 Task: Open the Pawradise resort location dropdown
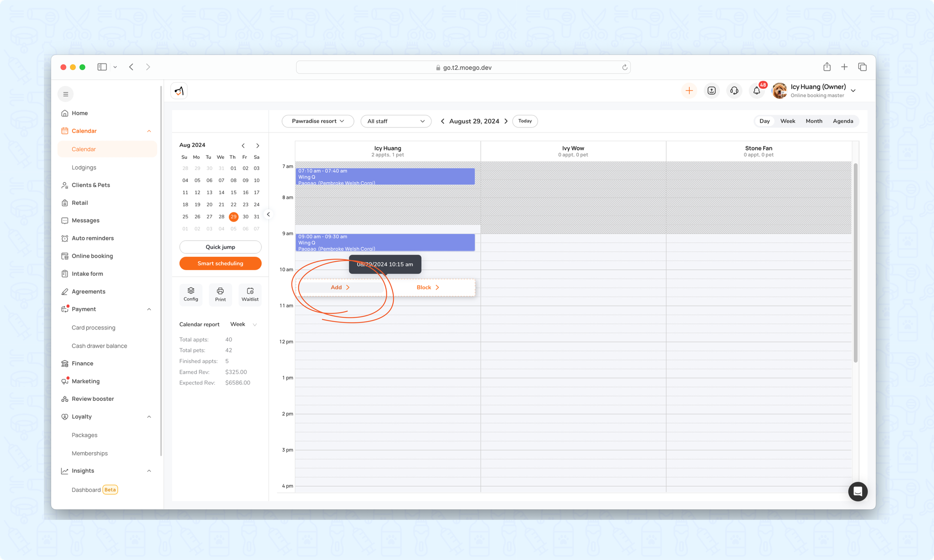[x=318, y=121]
